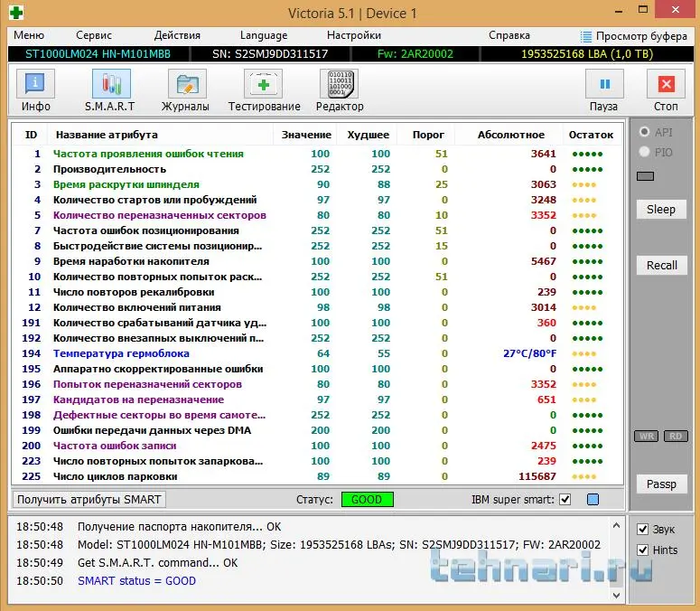
Task: Open the Журналы logs view
Action: coord(185,90)
